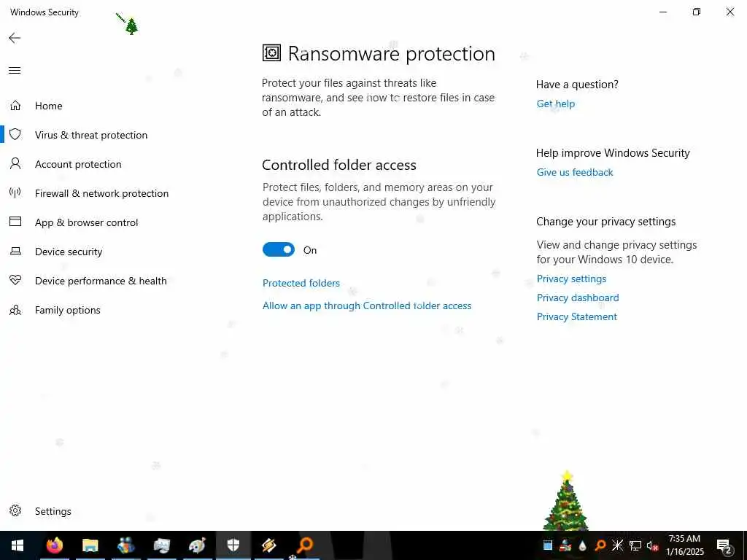The width and height of the screenshot is (747, 560).
Task: Open App & browser control
Action: (86, 222)
